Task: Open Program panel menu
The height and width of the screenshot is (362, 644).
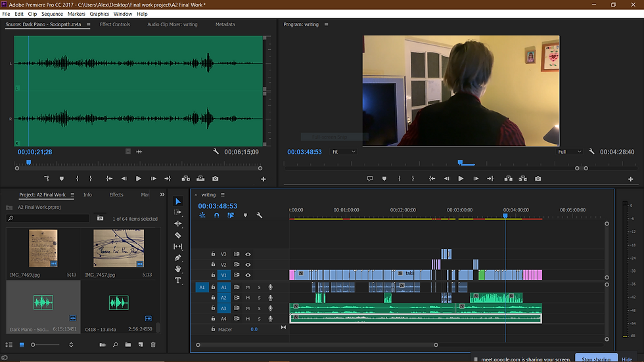Action: (x=327, y=24)
